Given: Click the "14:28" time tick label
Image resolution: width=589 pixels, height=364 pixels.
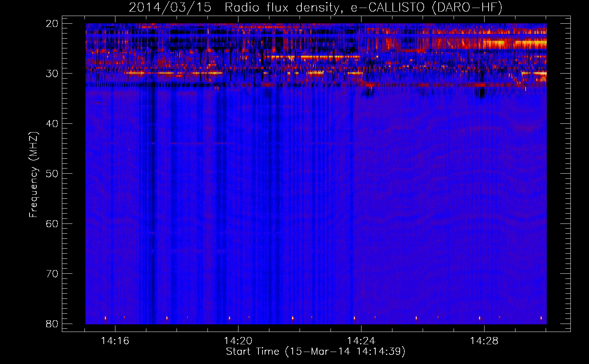Looking at the screenshot, I should pyautogui.click(x=484, y=341).
